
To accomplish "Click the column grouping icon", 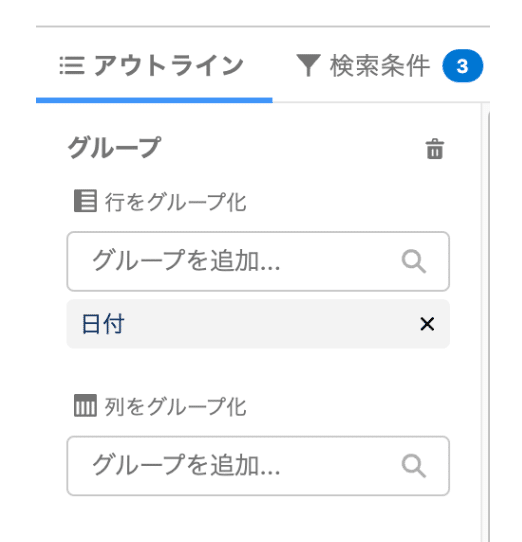I will (x=85, y=405).
